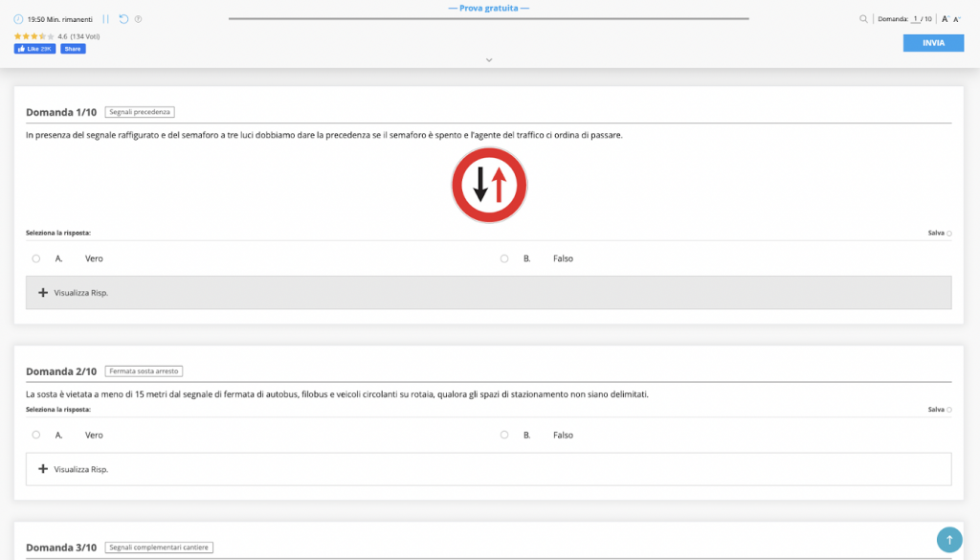Pause the quiz timer
Viewport: 980px width, 560px height.
[106, 19]
